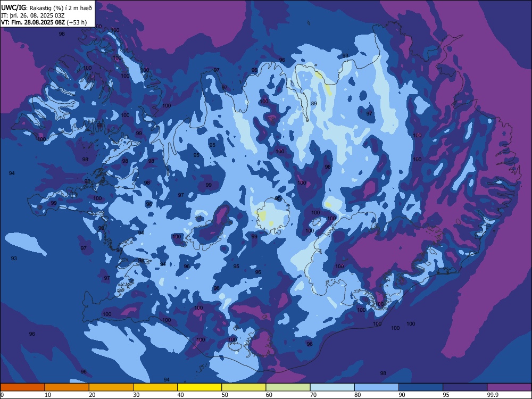
Task: Click the "99.9" tick label under the legend
Action: pyautogui.click(x=493, y=395)
